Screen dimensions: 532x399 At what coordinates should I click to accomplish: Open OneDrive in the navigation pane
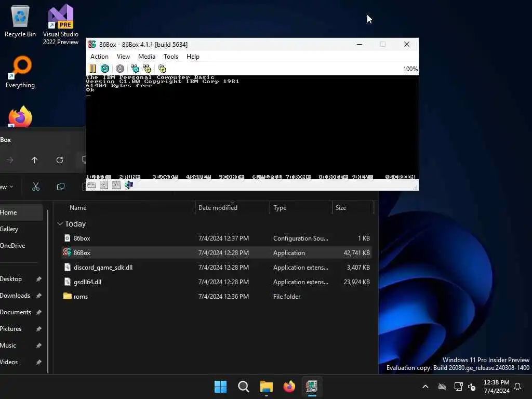click(x=21, y=246)
